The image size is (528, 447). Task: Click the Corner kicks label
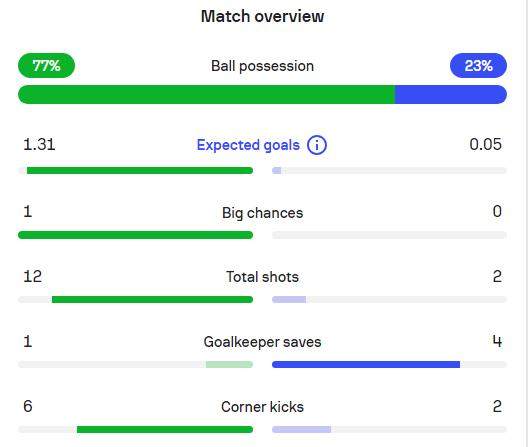pyautogui.click(x=262, y=407)
